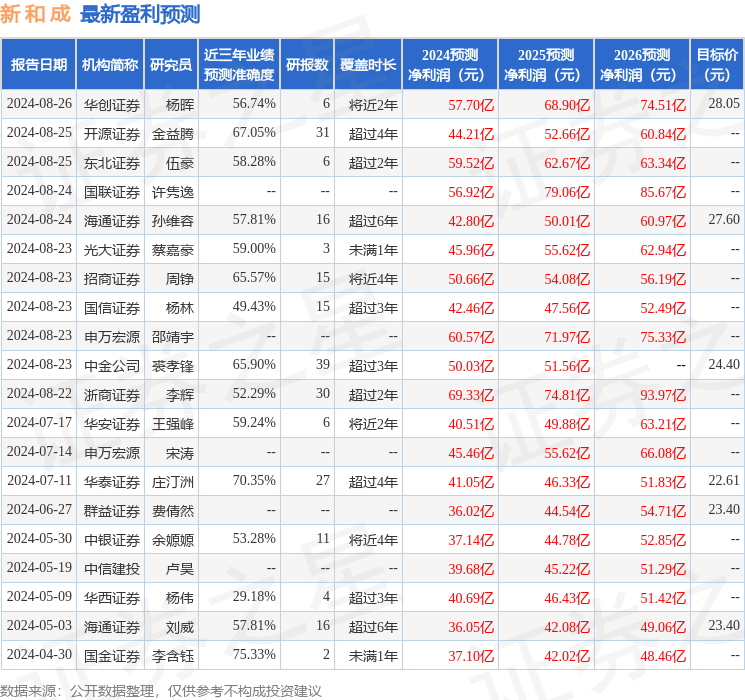Click the 2024预测净利润 column header
The height and width of the screenshot is (700, 745).
coord(450,65)
